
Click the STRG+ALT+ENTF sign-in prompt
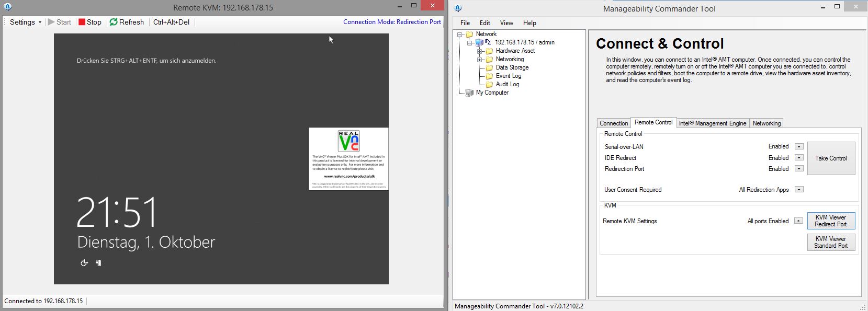point(146,61)
